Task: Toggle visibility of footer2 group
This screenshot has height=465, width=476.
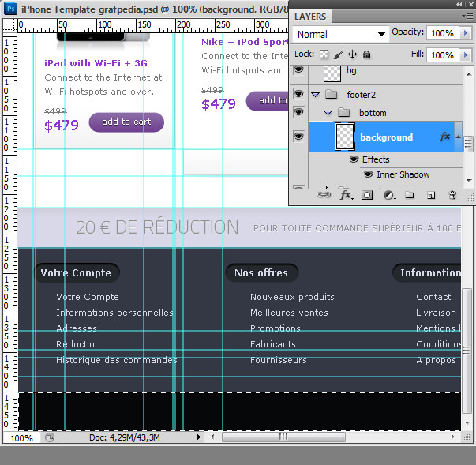Action: 298,94
